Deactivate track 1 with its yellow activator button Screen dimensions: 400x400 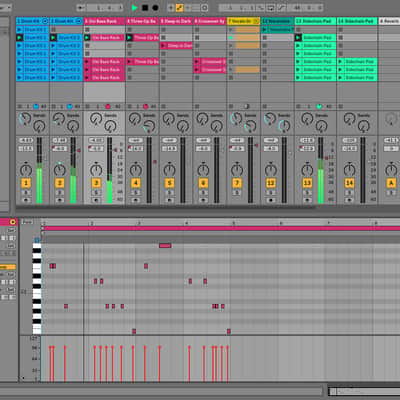pyautogui.click(x=26, y=183)
